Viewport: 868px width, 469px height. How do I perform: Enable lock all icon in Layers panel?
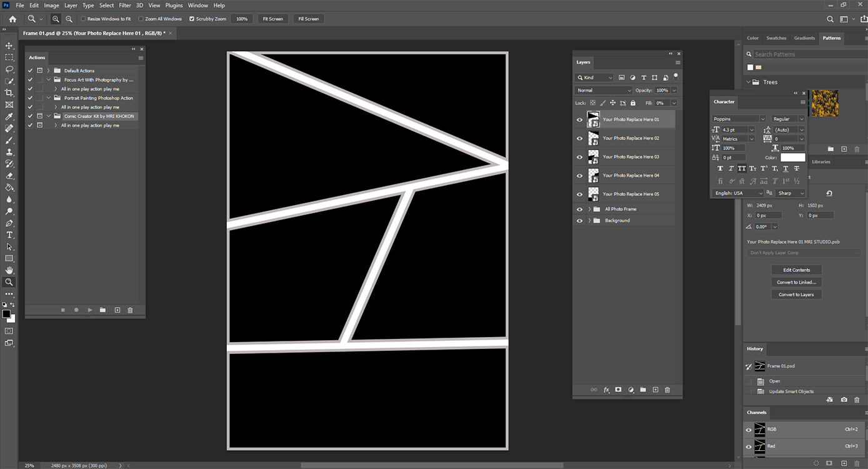pyautogui.click(x=633, y=103)
